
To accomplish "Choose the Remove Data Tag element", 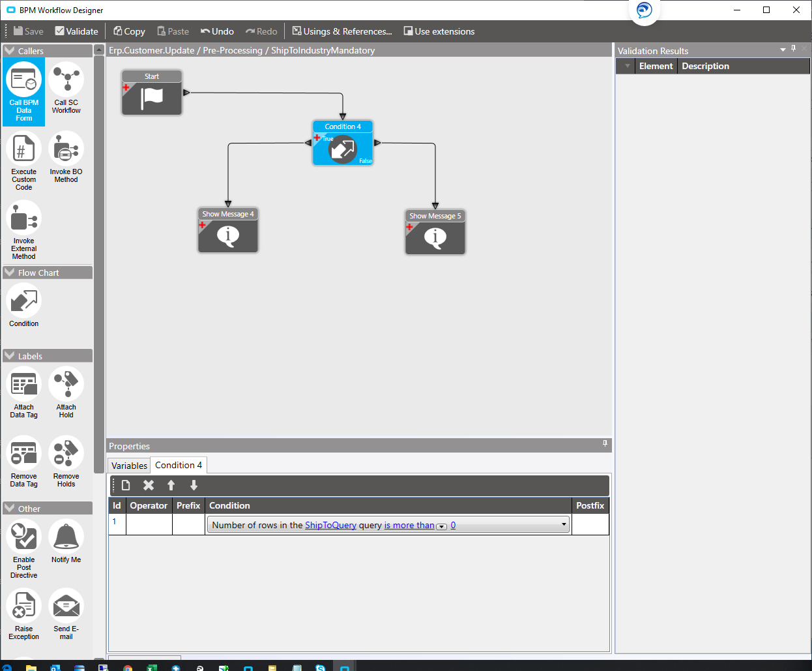I will [x=24, y=462].
